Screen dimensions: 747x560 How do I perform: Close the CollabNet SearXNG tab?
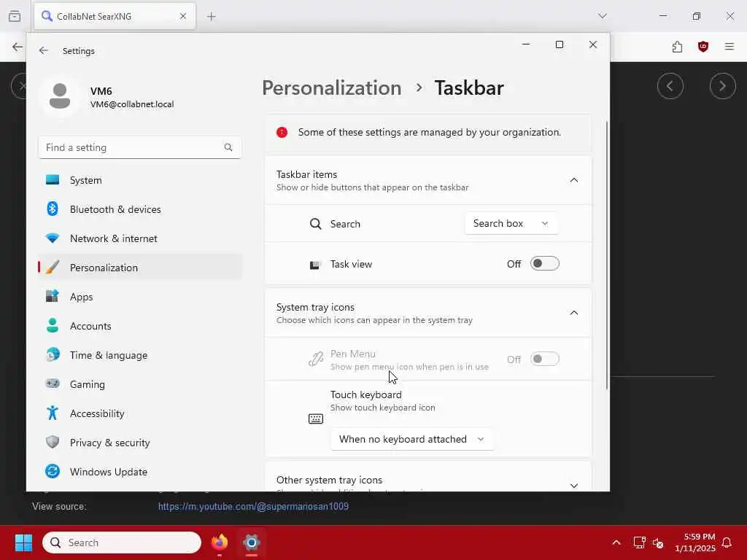(x=183, y=16)
